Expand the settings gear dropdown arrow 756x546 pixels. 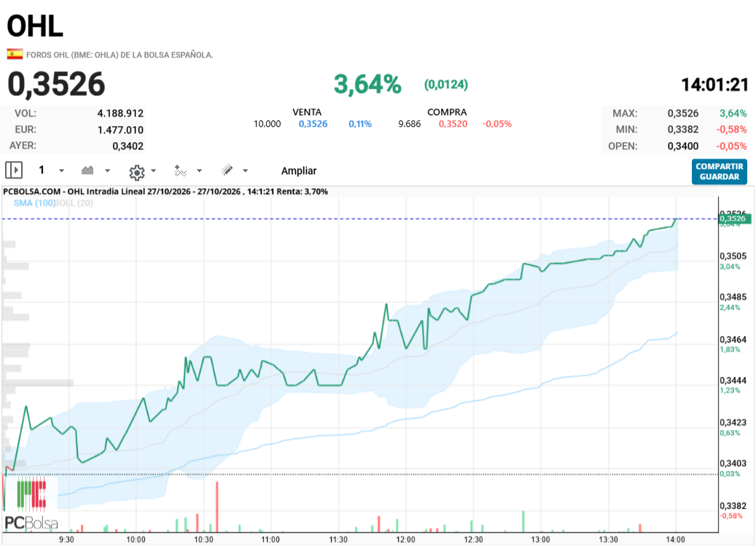[x=153, y=171]
